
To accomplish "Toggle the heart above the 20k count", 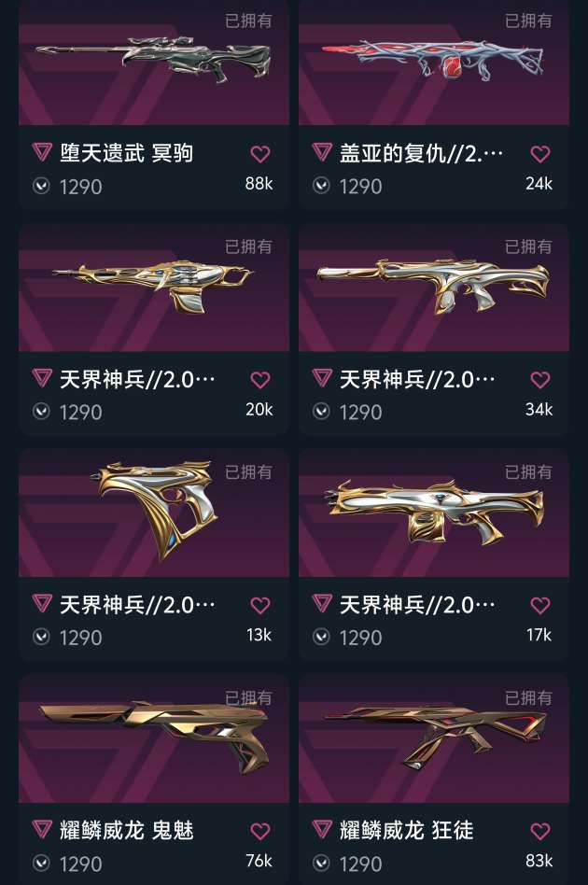I will [260, 380].
